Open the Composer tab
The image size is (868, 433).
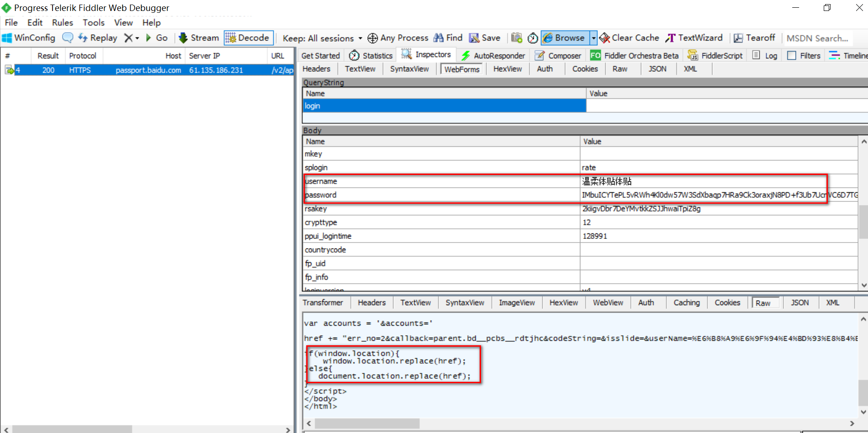(558, 56)
